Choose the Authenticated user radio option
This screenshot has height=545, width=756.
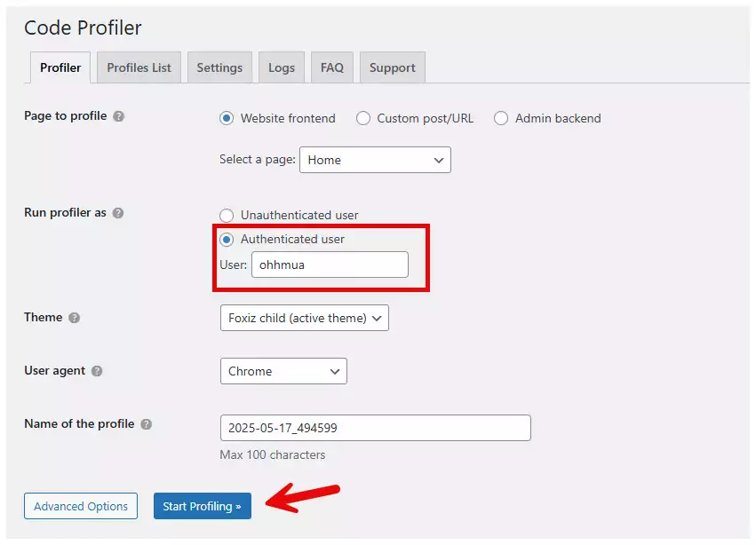click(227, 239)
